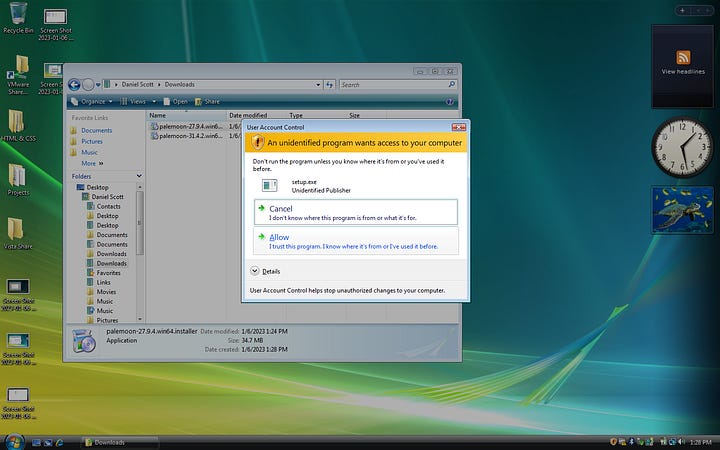Open Documents under Favorite Links
This screenshot has width=720, height=450.
[96, 130]
